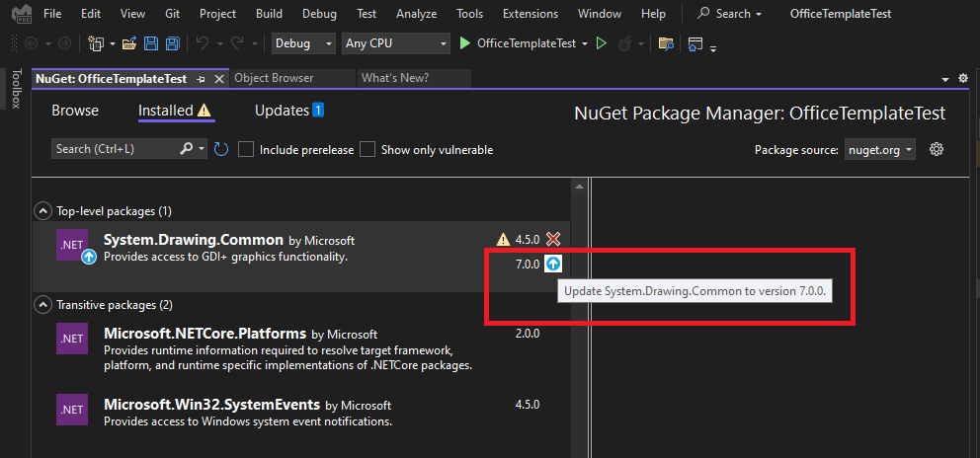This screenshot has width=980, height=458.
Task: Open the Build menu
Action: (x=269, y=13)
